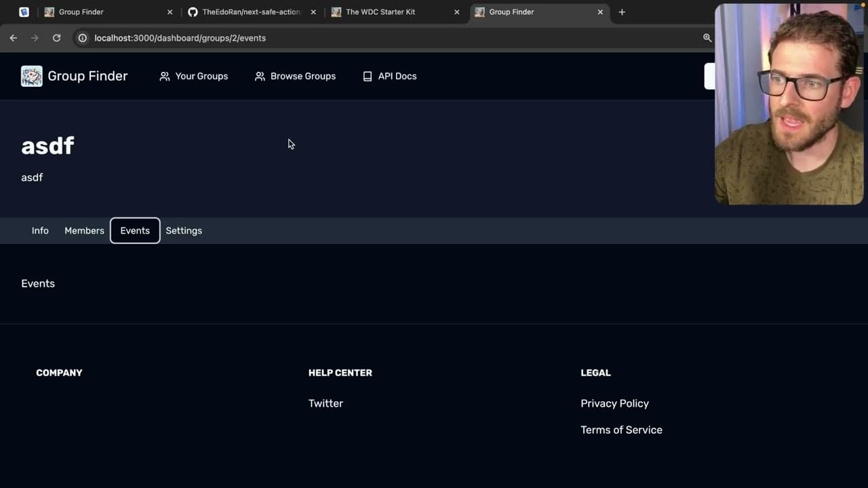
Task: Open the Privacy Policy link
Action: (614, 403)
